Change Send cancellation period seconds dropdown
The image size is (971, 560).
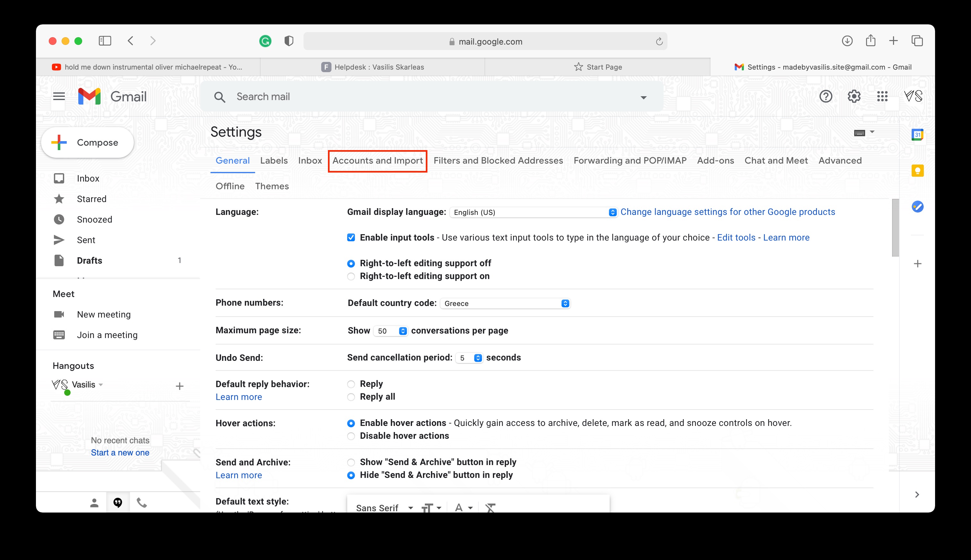pos(469,358)
